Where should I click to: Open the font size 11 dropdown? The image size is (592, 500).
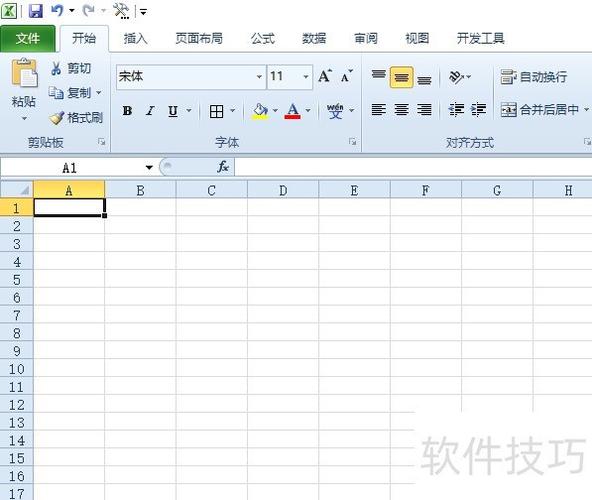pyautogui.click(x=306, y=77)
